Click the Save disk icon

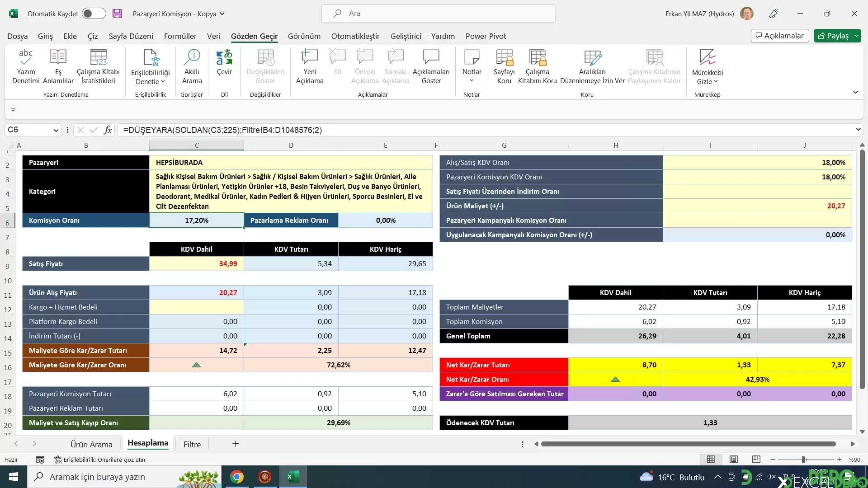117,14
